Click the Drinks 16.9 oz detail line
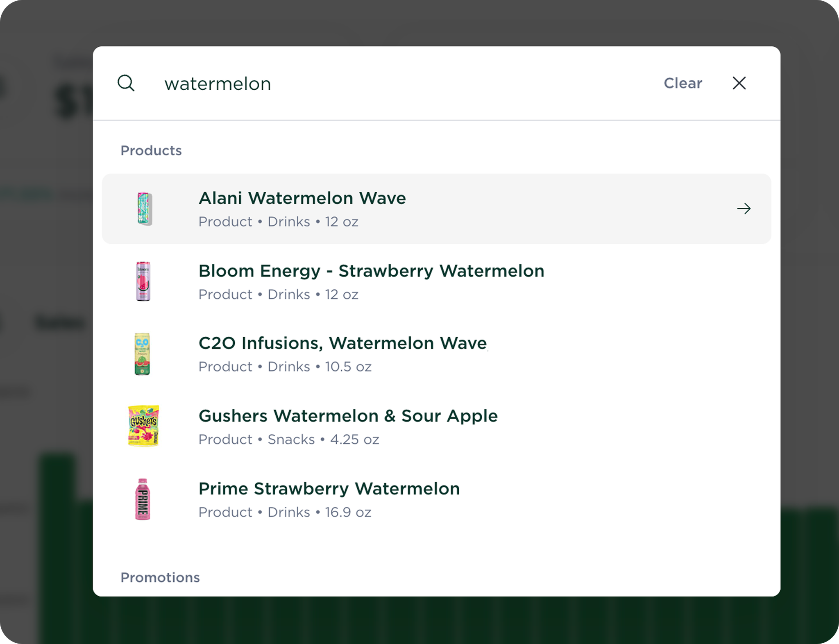The image size is (839, 644). [x=285, y=512]
